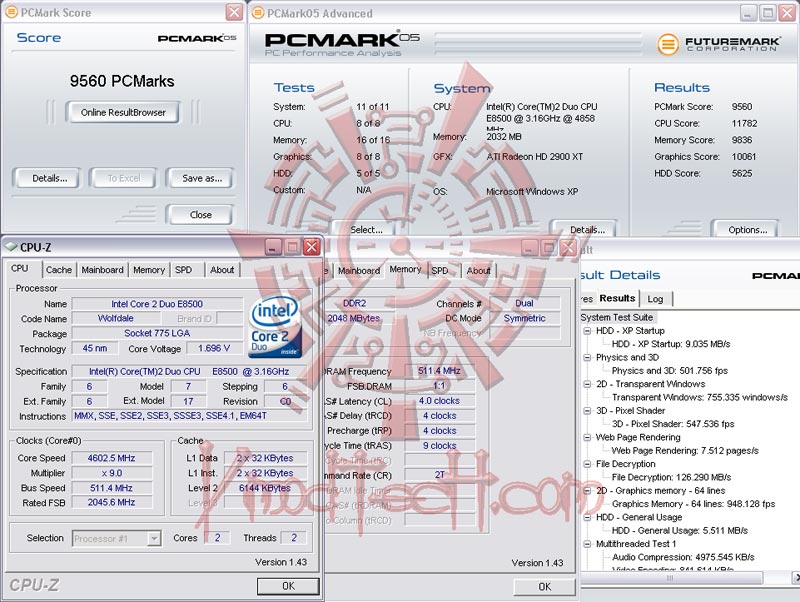The image size is (800, 602).
Task: Open the Online ResultBrowser button
Action: tap(122, 112)
